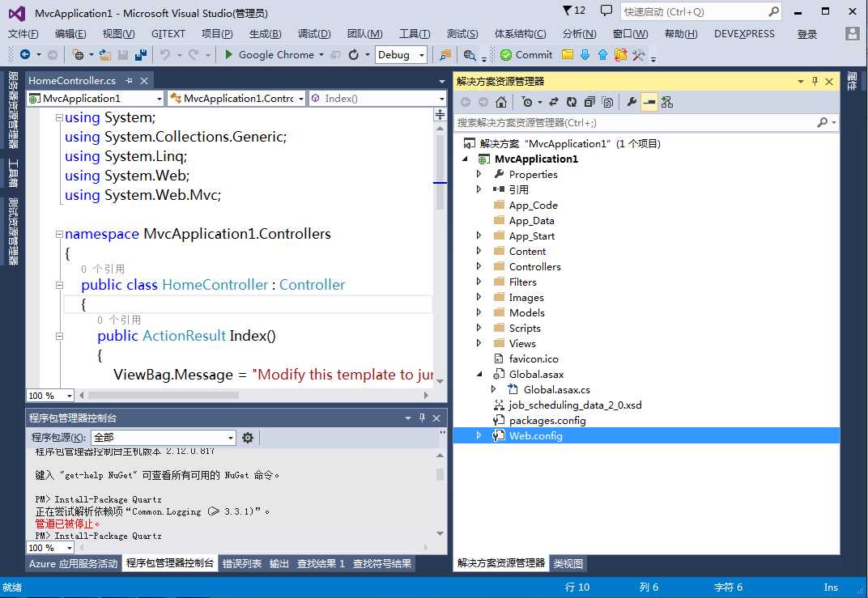Click the Git tools wrench icon
Screen dimensions: 868x598
click(x=638, y=55)
